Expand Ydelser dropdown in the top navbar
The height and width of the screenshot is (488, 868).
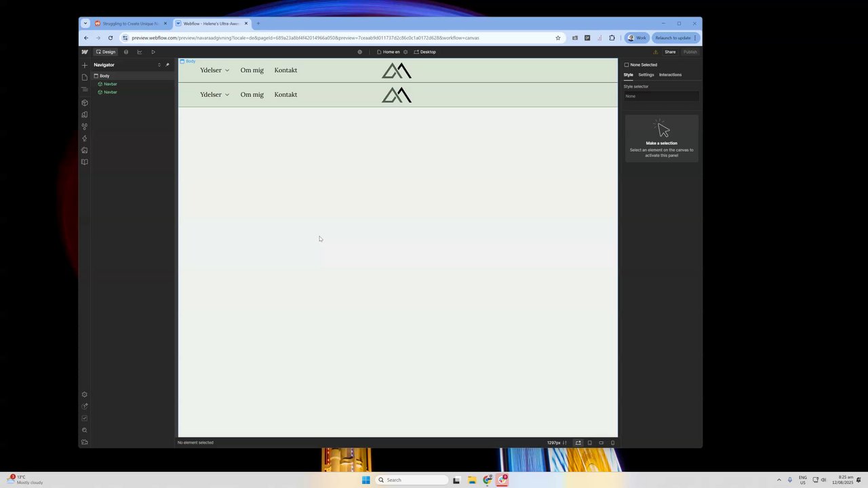215,70
